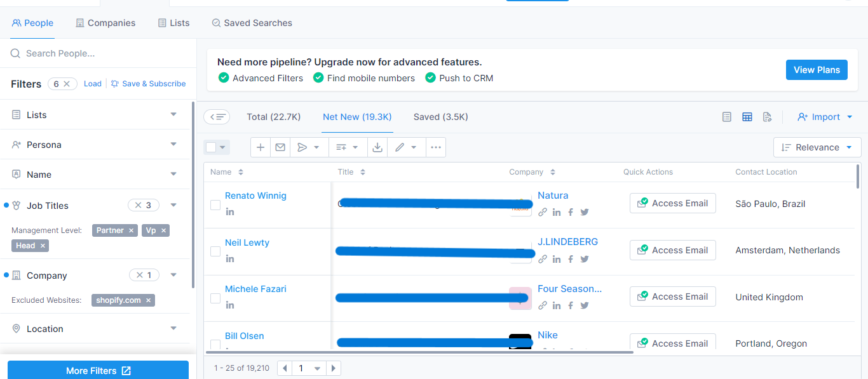868x379 pixels.
Task: Open the page number dropdown
Action: pos(309,368)
